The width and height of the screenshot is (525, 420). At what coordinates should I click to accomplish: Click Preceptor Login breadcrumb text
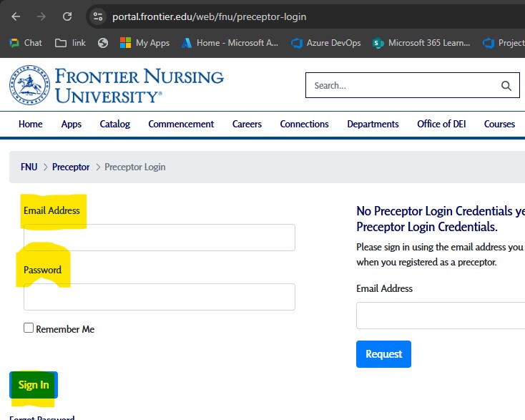click(x=135, y=167)
